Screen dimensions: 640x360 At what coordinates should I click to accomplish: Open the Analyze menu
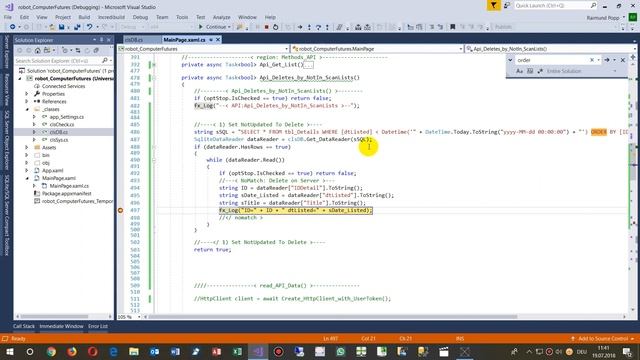[x=221, y=18]
